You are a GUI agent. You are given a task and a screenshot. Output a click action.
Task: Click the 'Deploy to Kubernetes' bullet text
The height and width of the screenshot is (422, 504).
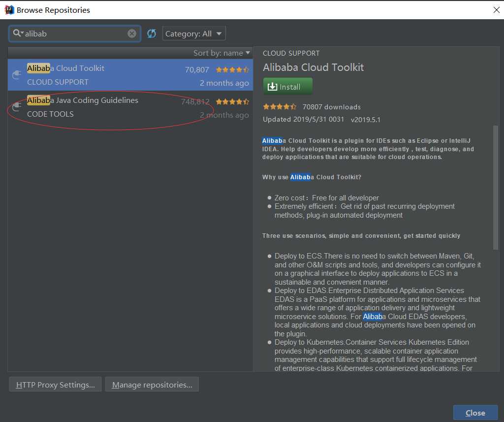tap(376, 355)
